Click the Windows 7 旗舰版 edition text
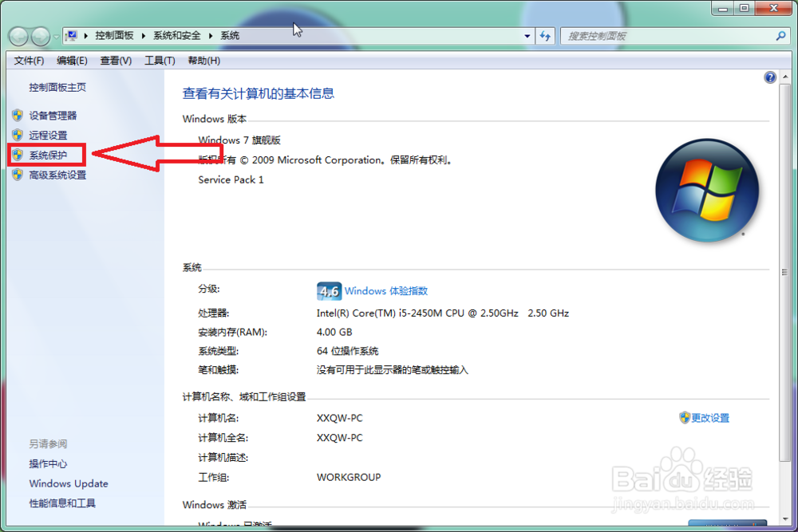The image size is (798, 532). [239, 140]
